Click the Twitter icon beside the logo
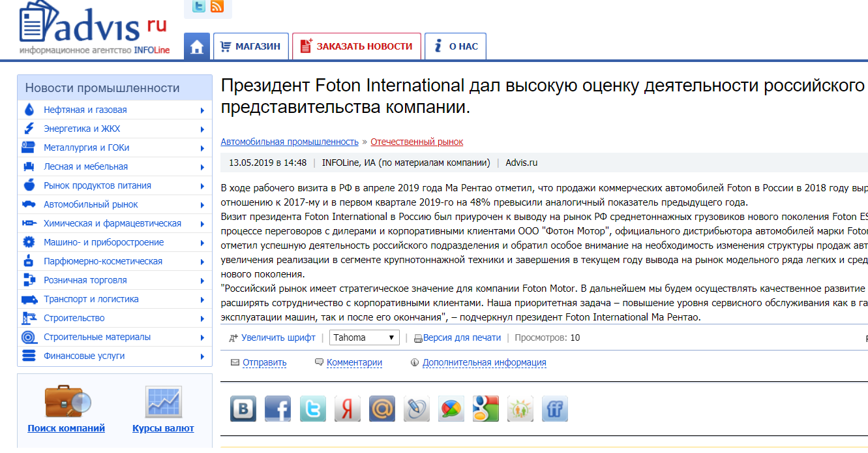 [x=198, y=6]
